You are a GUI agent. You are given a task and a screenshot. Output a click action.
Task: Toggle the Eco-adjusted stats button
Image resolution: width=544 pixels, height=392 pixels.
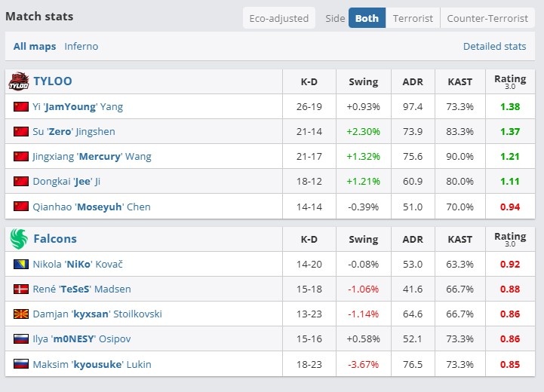pyautogui.click(x=279, y=18)
